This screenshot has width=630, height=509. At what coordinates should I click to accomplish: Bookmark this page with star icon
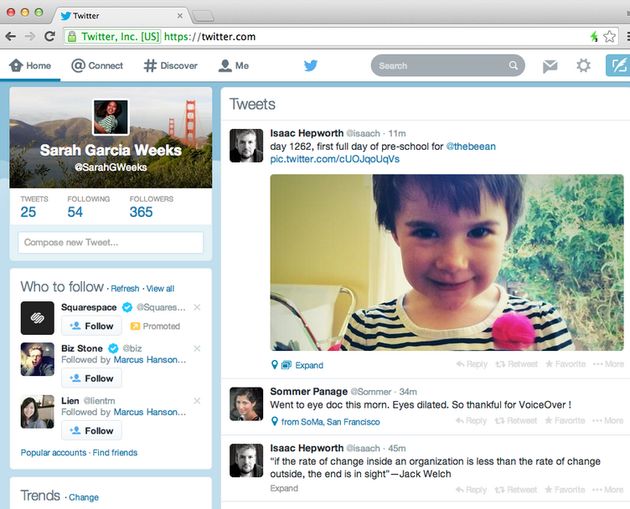(609, 36)
